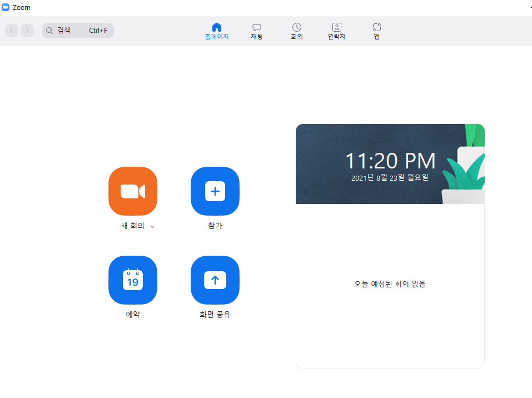
Task: Click the 검색 search field
Action: point(78,31)
